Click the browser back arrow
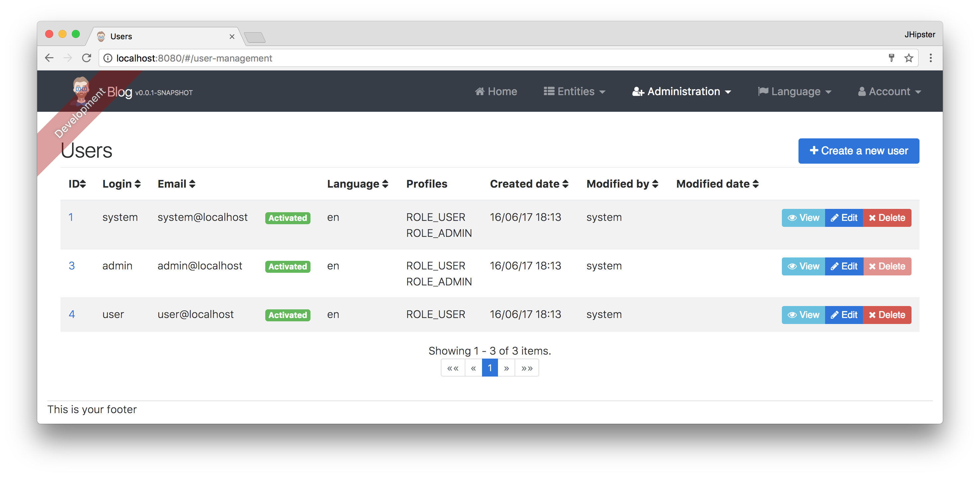This screenshot has width=980, height=477. click(49, 58)
